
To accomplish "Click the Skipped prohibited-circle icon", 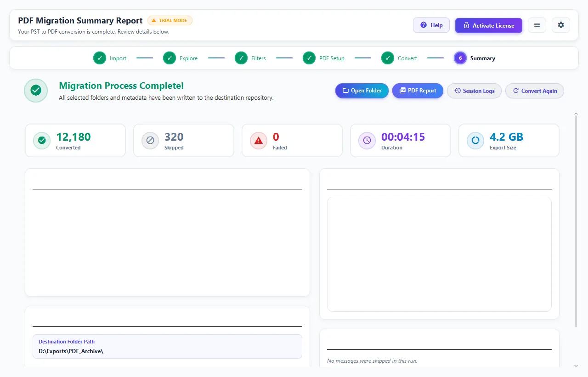I will (150, 141).
